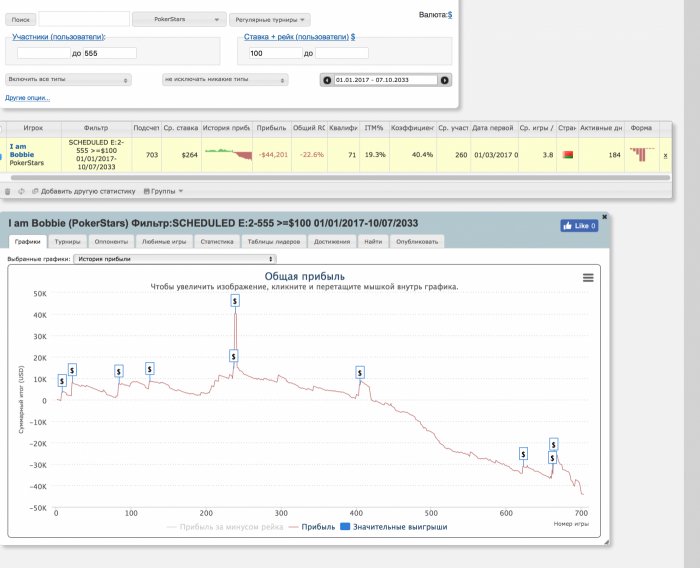Screen dimensions: 700x568
Task: Open the Включить все типы dropdown
Action: coord(68,79)
